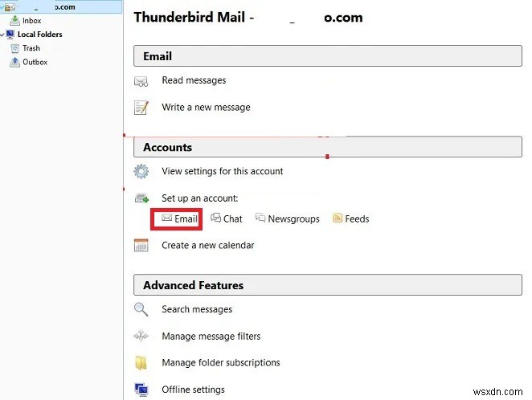
Task: Click the Email envelope setup icon
Action: pos(166,218)
